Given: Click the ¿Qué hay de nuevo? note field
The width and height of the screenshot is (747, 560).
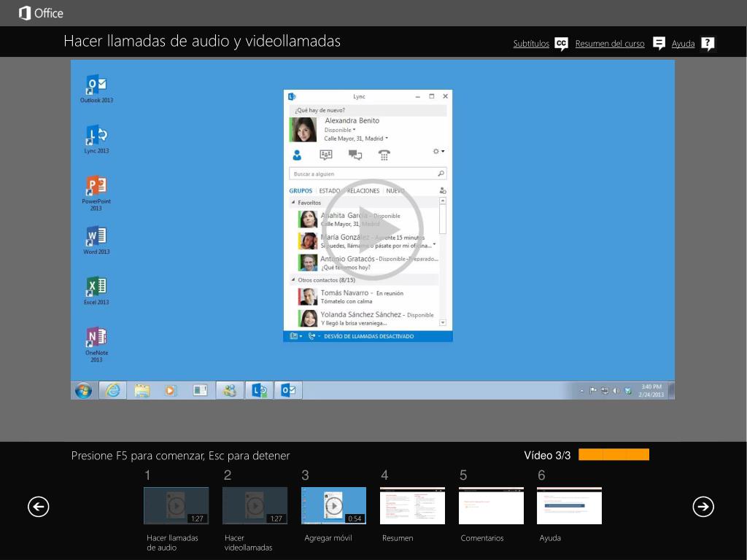Looking at the screenshot, I should pyautogui.click(x=368, y=110).
